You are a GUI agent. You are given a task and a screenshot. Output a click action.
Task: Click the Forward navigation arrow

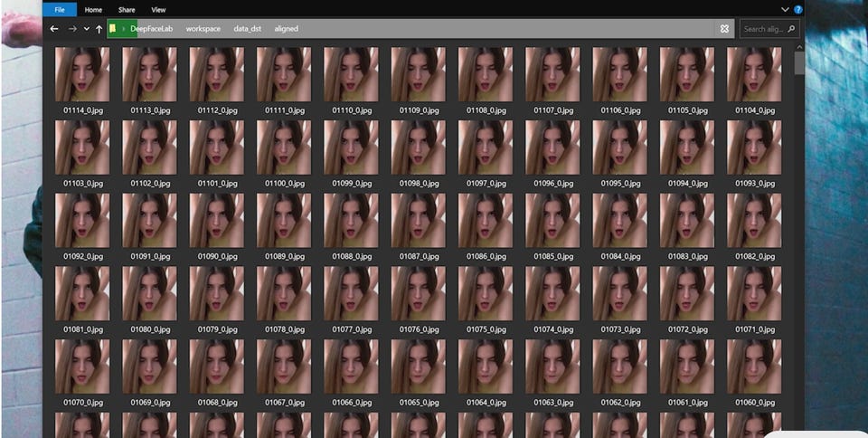tap(72, 29)
